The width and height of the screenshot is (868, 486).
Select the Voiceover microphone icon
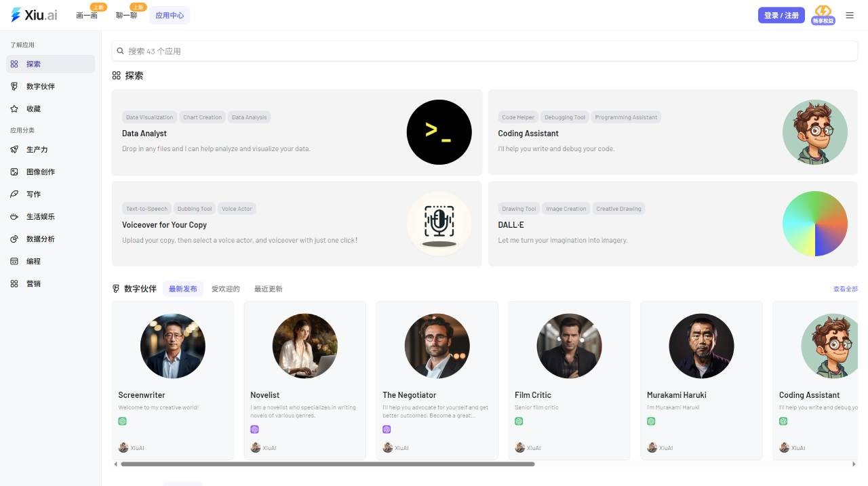pyautogui.click(x=439, y=224)
